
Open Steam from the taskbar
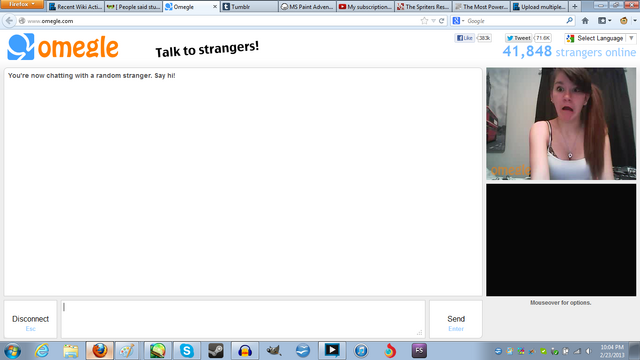click(216, 351)
